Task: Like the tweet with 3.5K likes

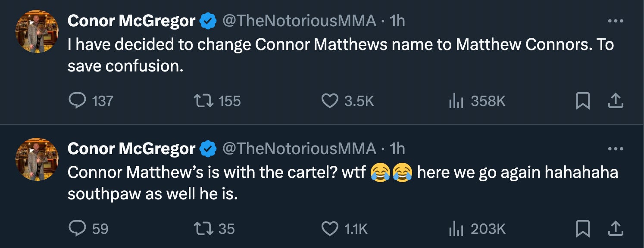Action: [x=330, y=101]
